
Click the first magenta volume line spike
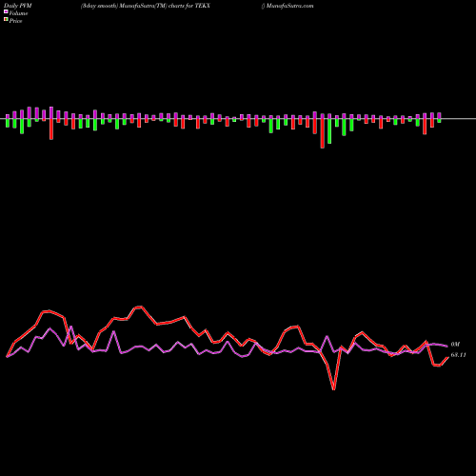(71, 327)
